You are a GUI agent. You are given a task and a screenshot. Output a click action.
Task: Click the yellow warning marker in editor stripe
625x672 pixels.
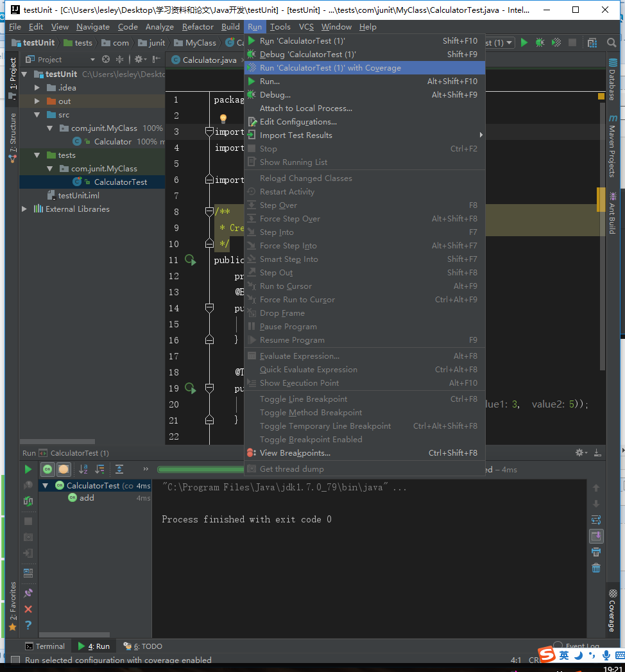(x=601, y=96)
